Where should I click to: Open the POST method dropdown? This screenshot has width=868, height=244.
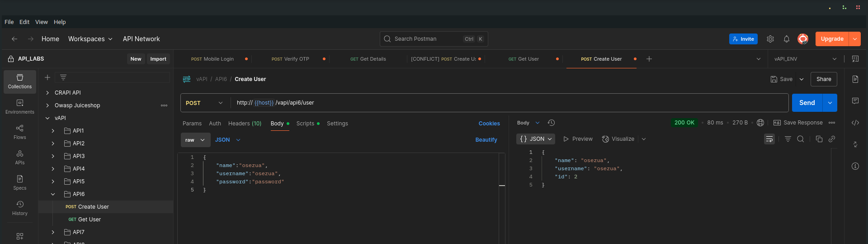tap(204, 103)
